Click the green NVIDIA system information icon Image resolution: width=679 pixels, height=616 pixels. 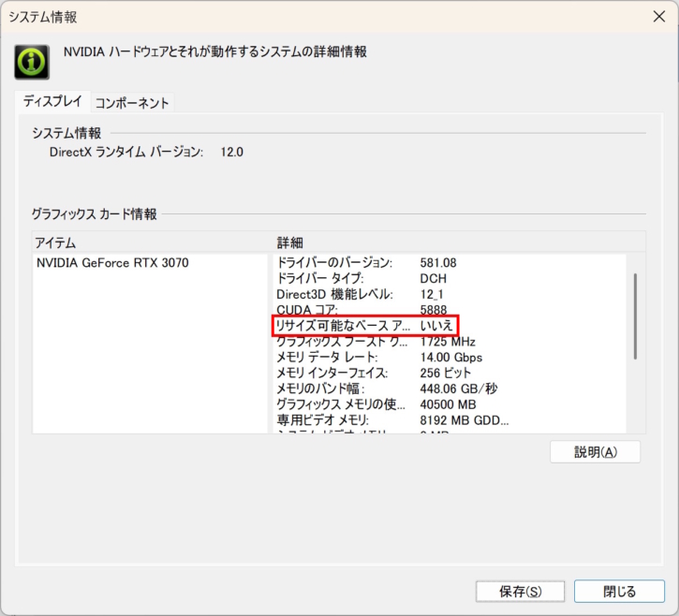(x=31, y=61)
